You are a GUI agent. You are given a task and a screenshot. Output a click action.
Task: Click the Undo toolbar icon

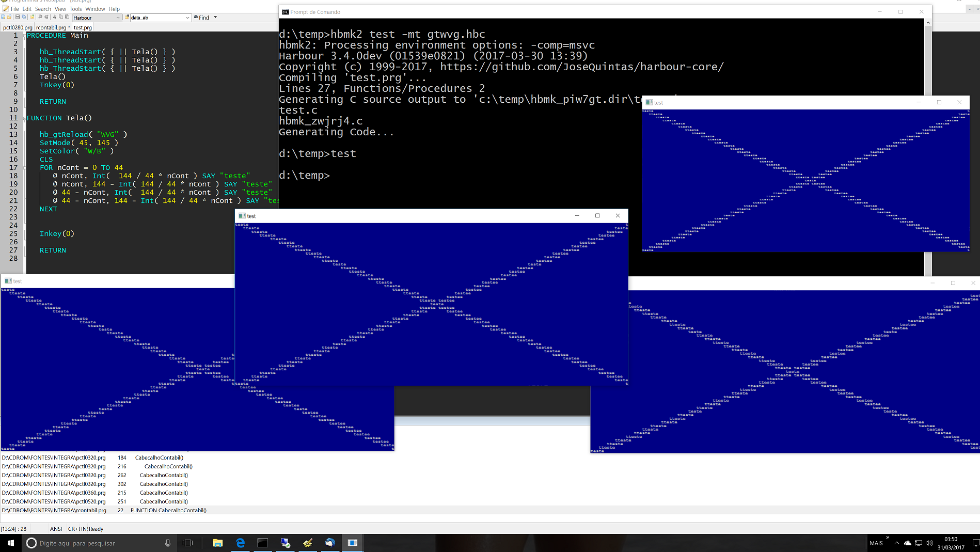click(40, 17)
